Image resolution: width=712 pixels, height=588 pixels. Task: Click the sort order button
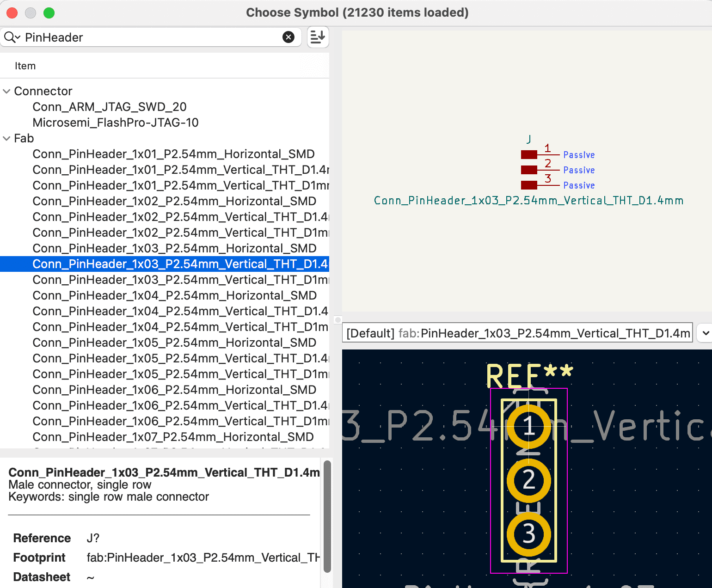click(318, 37)
